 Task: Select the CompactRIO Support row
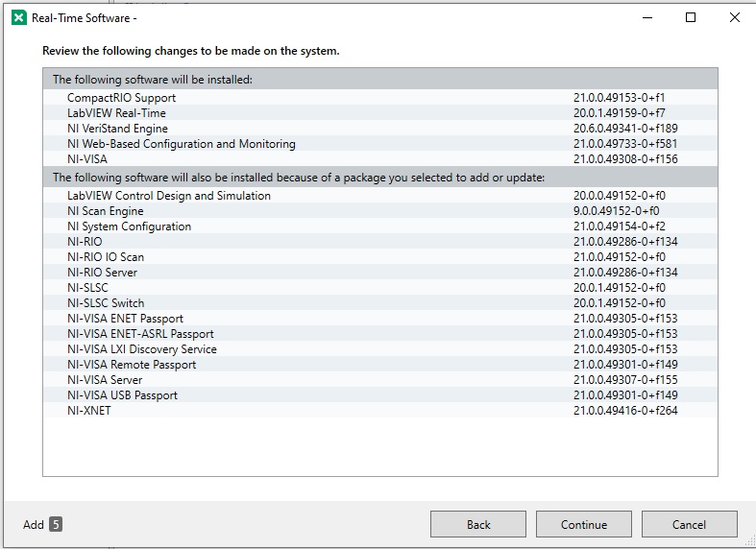click(x=122, y=98)
